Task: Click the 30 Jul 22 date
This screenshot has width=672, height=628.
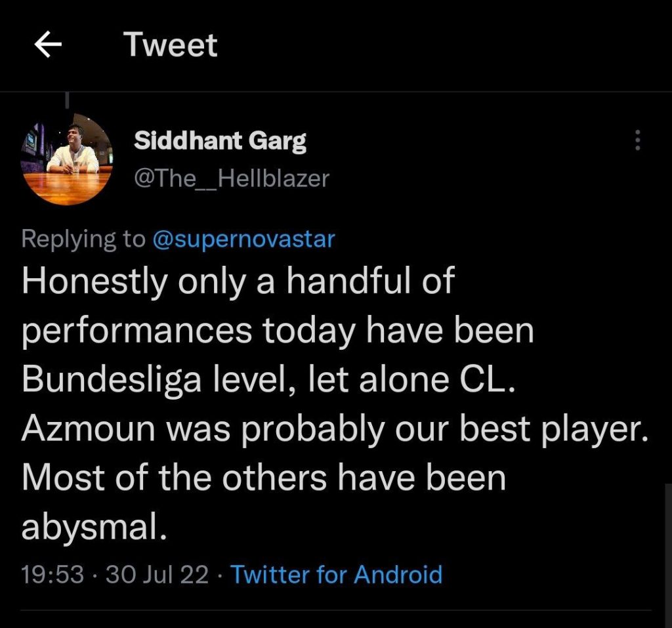Action: pos(157,575)
